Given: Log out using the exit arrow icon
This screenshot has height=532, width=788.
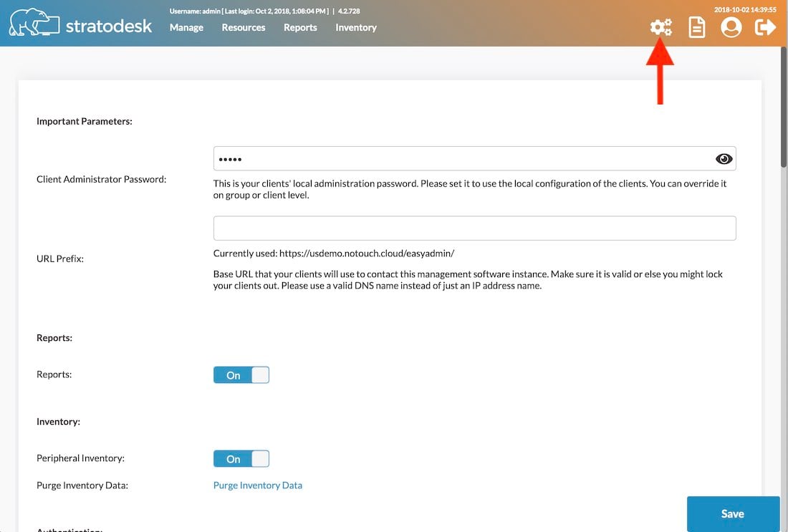Looking at the screenshot, I should [765, 26].
